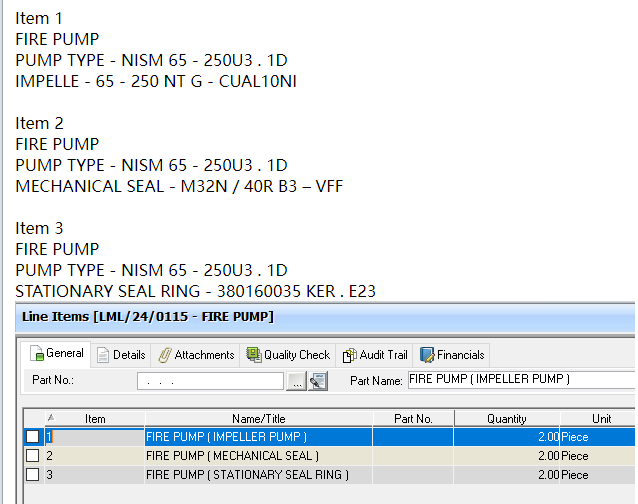Screen dimensions: 638x504
Task: Sort by the Unit column header
Action: 598,419
